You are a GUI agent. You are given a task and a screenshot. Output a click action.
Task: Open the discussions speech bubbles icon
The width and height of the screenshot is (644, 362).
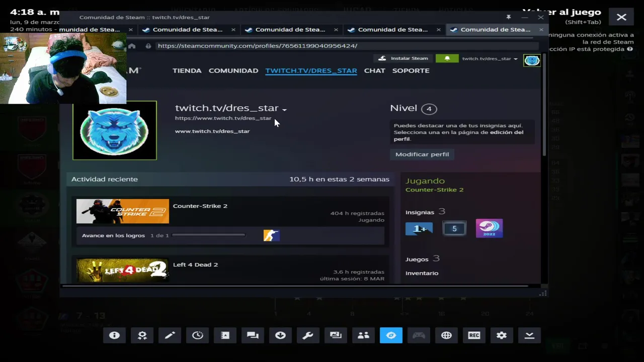(x=253, y=335)
